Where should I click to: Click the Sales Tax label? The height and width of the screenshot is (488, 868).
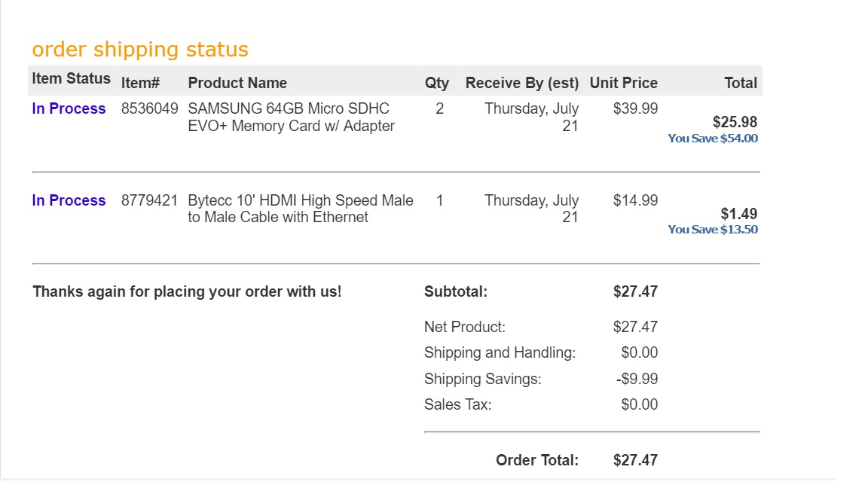pyautogui.click(x=457, y=404)
